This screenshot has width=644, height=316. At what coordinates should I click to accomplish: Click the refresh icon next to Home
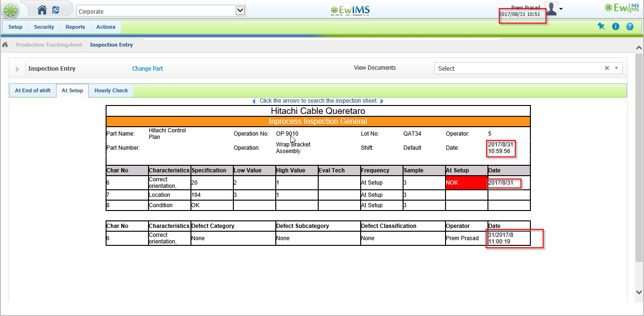click(56, 10)
